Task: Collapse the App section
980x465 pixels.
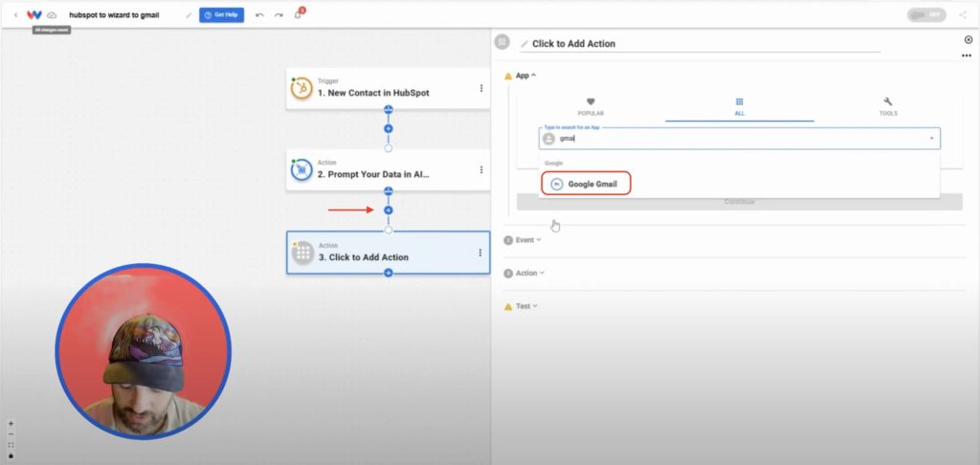Action: pyautogui.click(x=525, y=76)
